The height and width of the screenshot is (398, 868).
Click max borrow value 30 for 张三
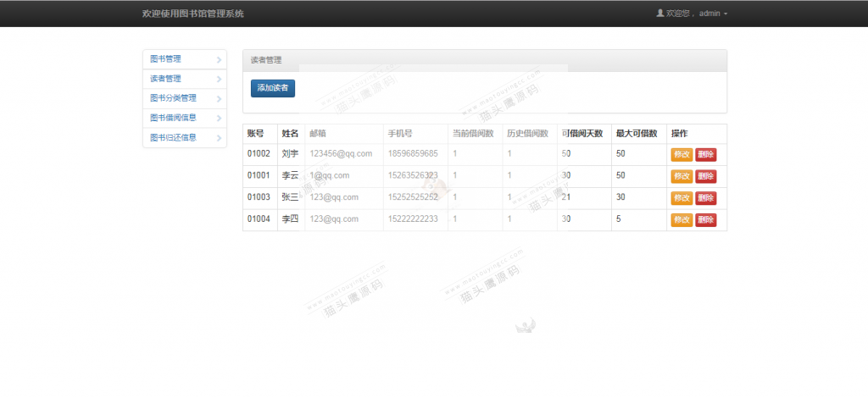pyautogui.click(x=620, y=196)
